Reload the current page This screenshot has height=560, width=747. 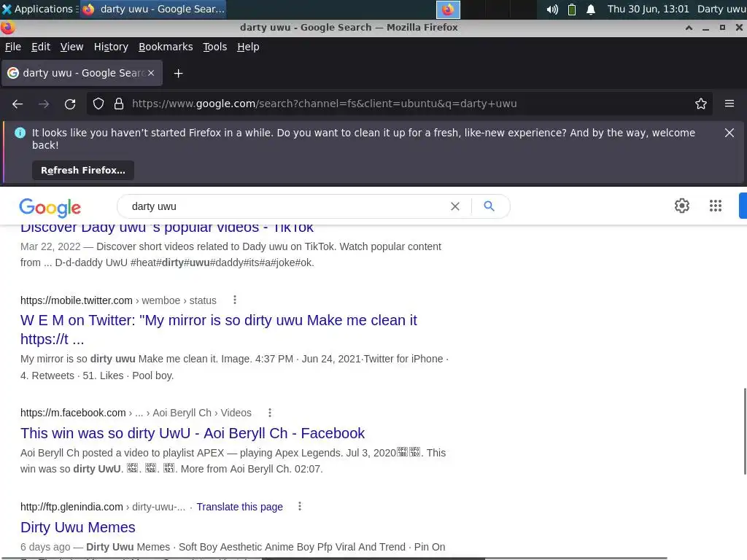[x=70, y=104]
